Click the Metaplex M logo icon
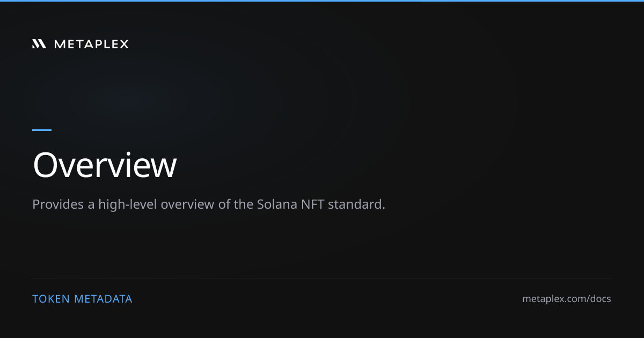This screenshot has height=338, width=644. [x=39, y=44]
